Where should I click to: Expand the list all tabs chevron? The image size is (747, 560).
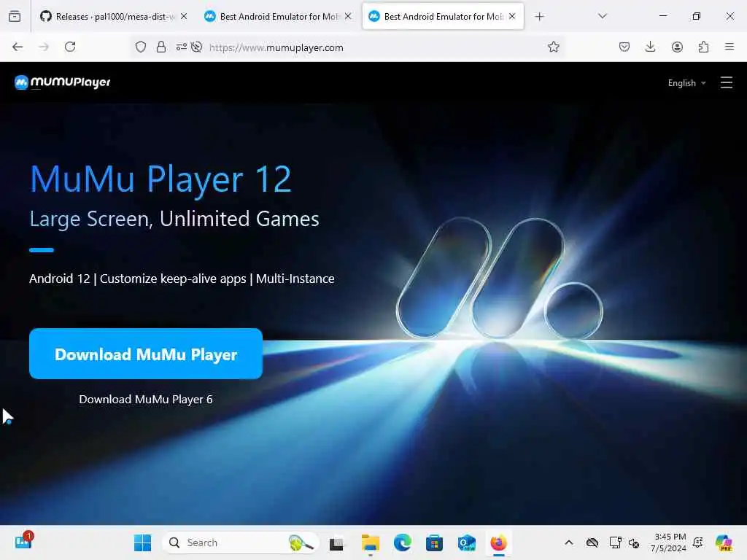tap(603, 16)
